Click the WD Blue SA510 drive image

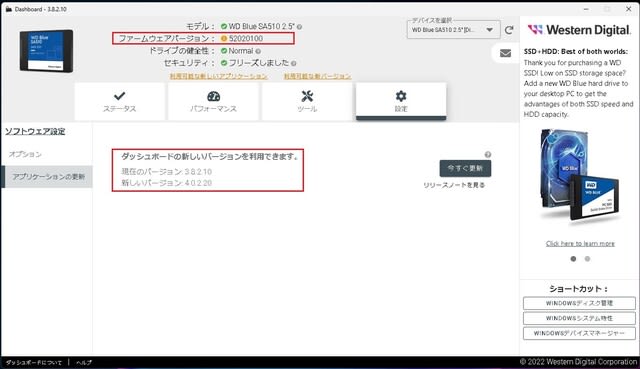pyautogui.click(x=46, y=51)
